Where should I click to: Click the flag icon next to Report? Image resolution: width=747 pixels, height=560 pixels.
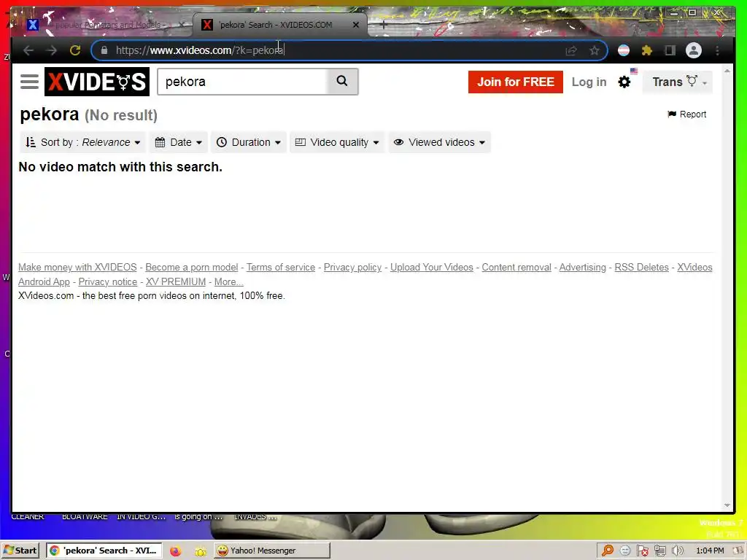[x=672, y=114]
